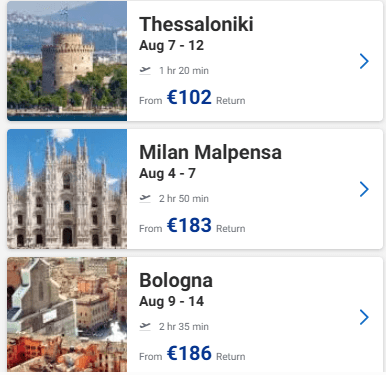Select the airplane icon beside 1 hr 20 min
Image resolution: width=386 pixels, height=375 pixels.
145,70
